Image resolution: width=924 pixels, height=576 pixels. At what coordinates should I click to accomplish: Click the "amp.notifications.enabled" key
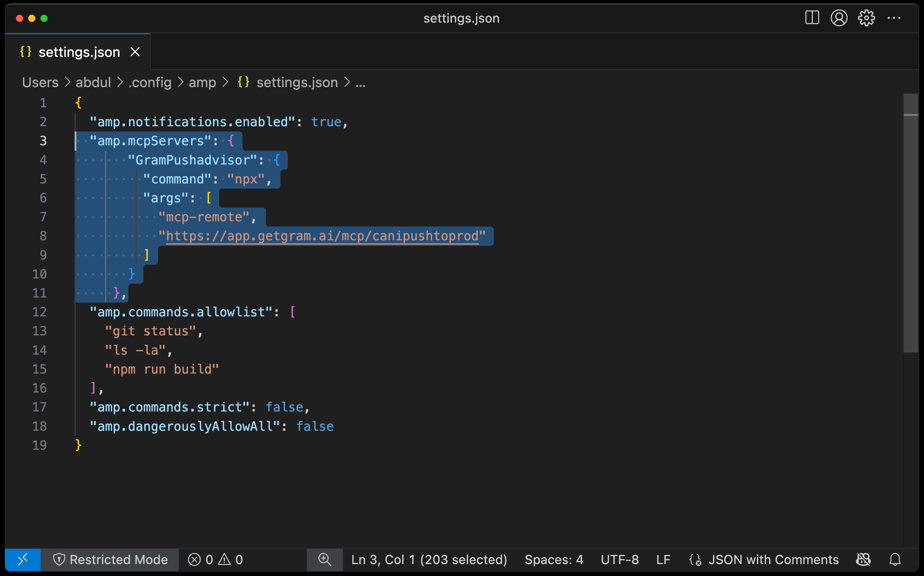click(x=192, y=122)
